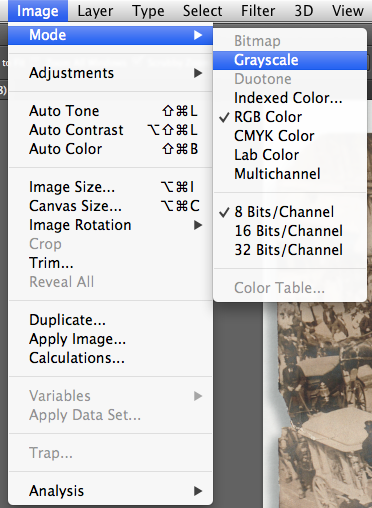
Task: Select the checked RGB Color mode
Action: pos(290,117)
